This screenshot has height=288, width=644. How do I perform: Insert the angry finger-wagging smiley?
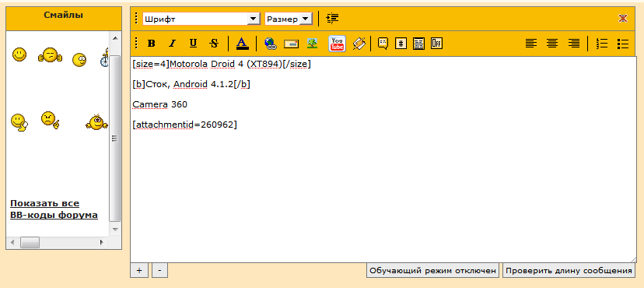50,121
